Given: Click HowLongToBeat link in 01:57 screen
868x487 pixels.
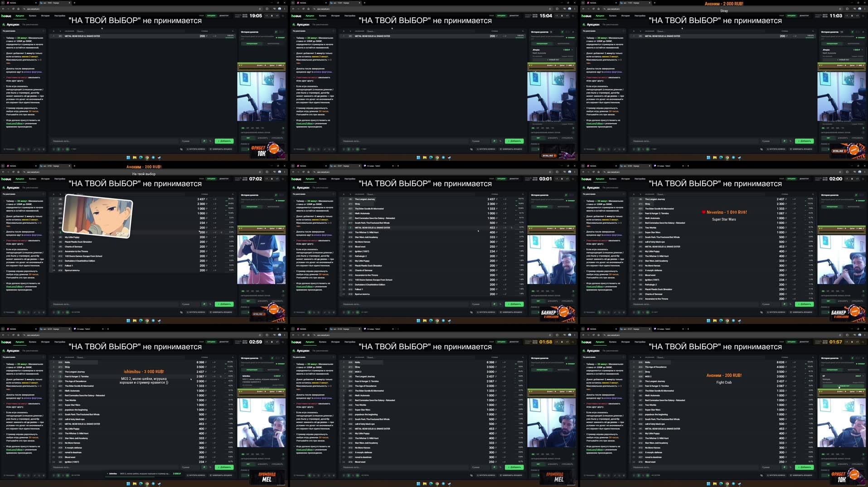Looking at the screenshot, I should coord(594,449).
